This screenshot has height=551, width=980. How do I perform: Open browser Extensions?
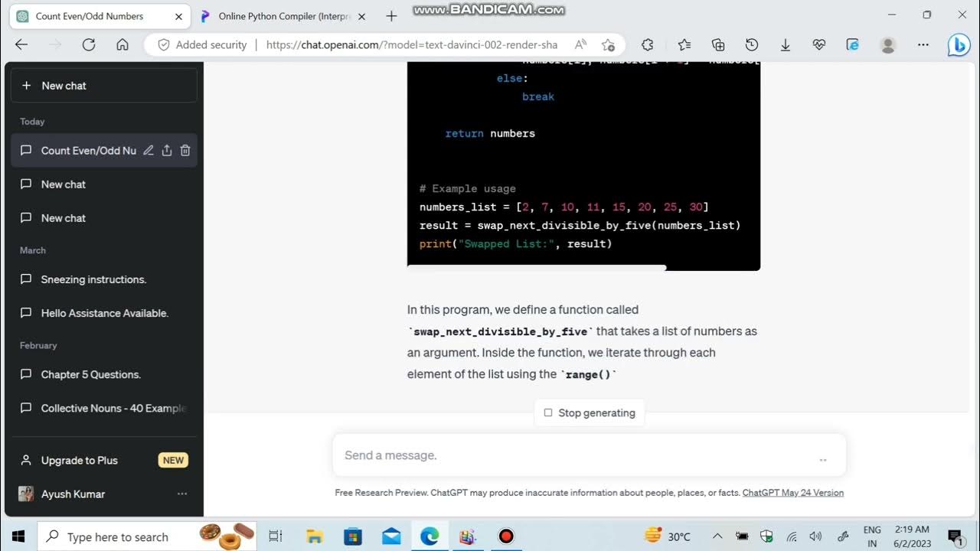(x=648, y=44)
